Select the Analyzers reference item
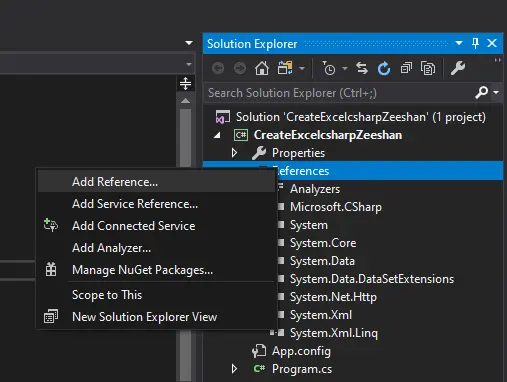 click(x=315, y=189)
